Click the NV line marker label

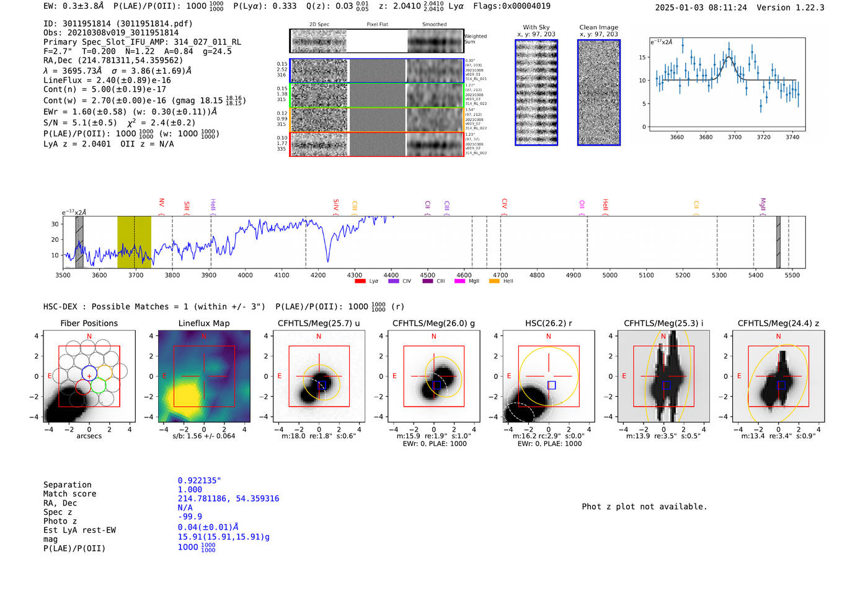tap(161, 203)
